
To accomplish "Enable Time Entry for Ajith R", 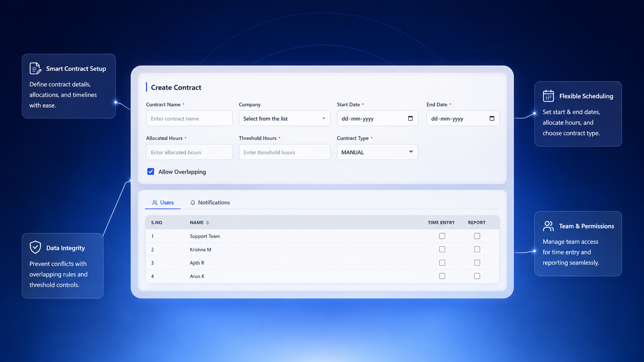I will coord(442,263).
